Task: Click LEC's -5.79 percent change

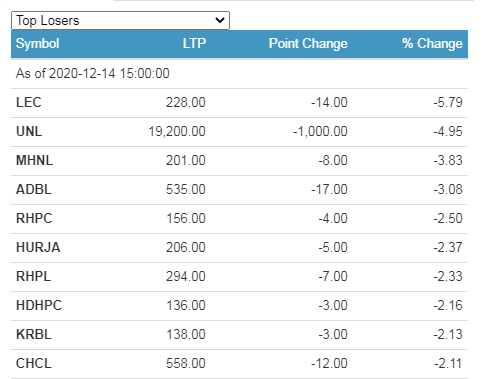Action: tap(448, 102)
